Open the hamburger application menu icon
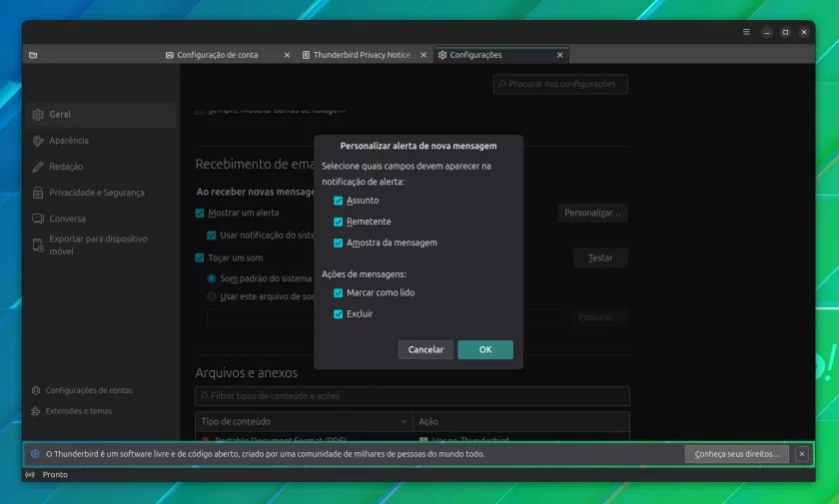This screenshot has width=839, height=504. pyautogui.click(x=746, y=32)
